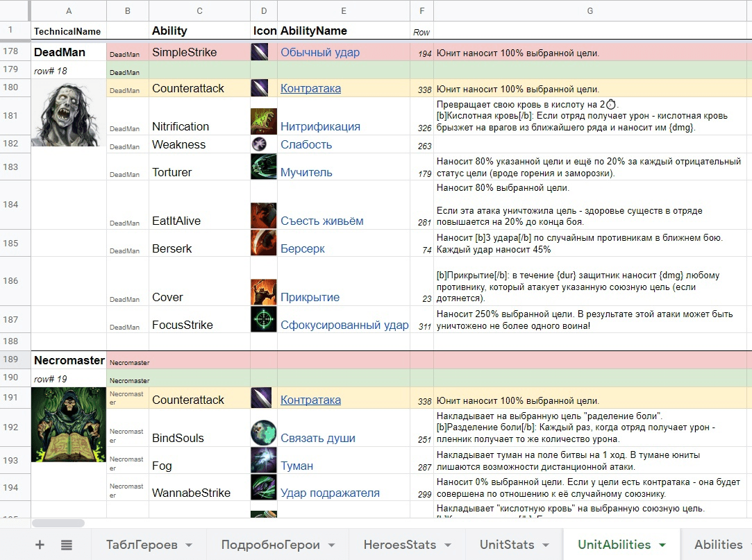The height and width of the screenshot is (560, 752).
Task: Click the Cover ability icon
Action: 264,292
